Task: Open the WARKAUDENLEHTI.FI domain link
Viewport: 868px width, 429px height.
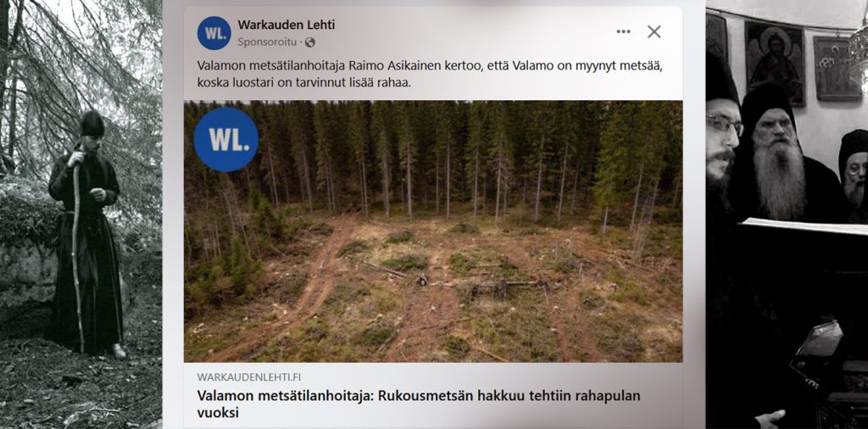Action: click(249, 377)
